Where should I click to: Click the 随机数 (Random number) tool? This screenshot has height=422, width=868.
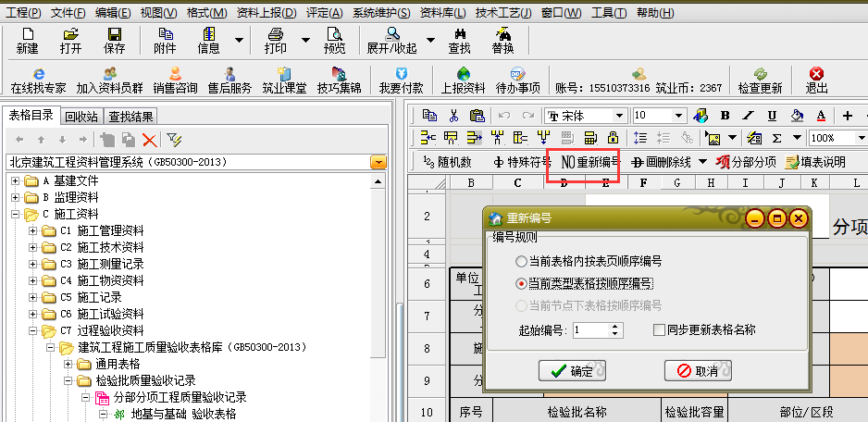tap(447, 161)
